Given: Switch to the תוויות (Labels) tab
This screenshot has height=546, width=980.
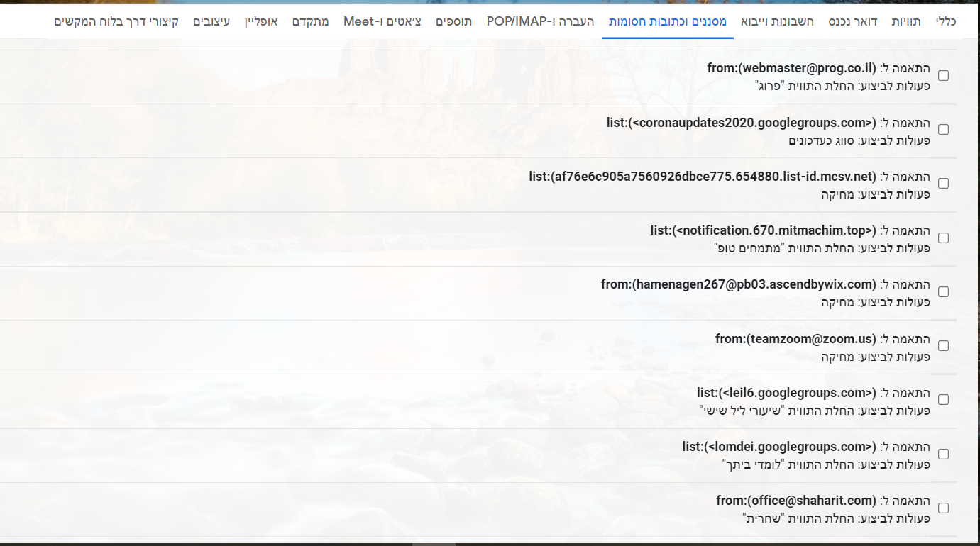Looking at the screenshot, I should point(905,21).
